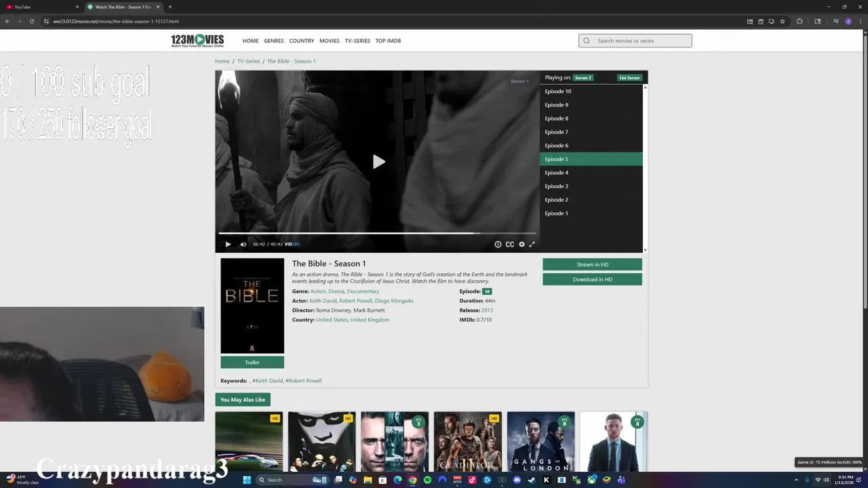Open the GENRES menu
Viewport: 868px width, 488px height.
pyautogui.click(x=274, y=41)
